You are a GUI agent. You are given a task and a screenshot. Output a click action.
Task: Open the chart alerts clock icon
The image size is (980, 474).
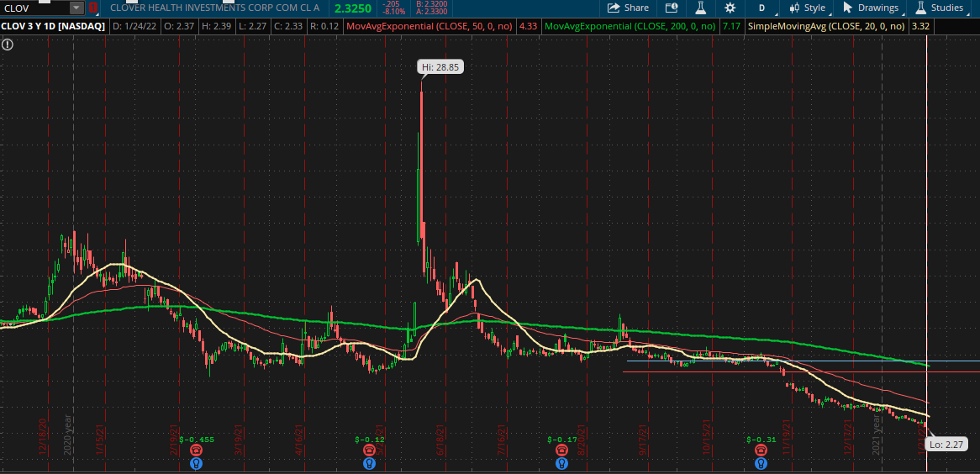point(672,8)
